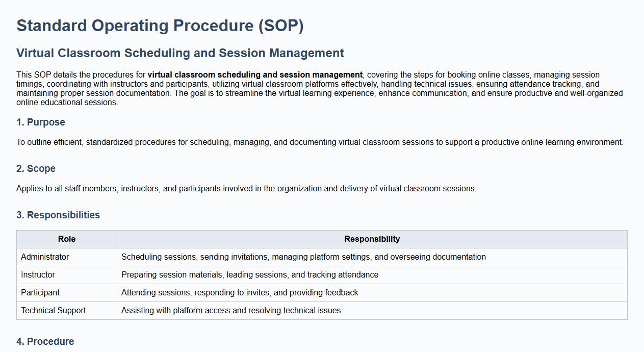The width and height of the screenshot is (644, 352).
Task: Click the Administrator responsibility text about scheduling sessions
Action: [303, 257]
